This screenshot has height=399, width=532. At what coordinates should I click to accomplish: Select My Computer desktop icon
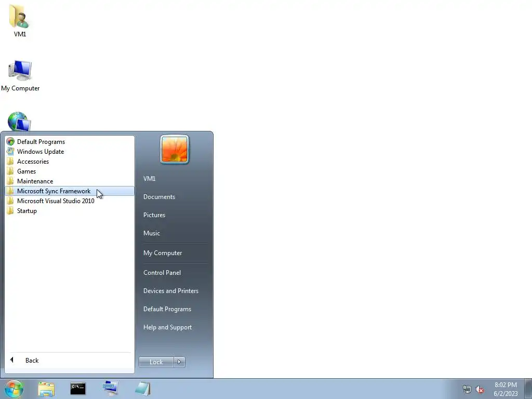(x=20, y=75)
